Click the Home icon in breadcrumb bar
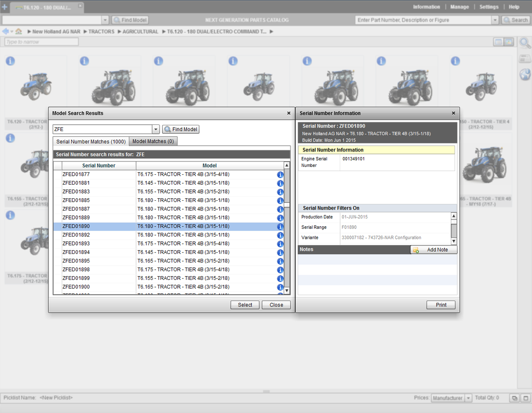 [x=19, y=32]
